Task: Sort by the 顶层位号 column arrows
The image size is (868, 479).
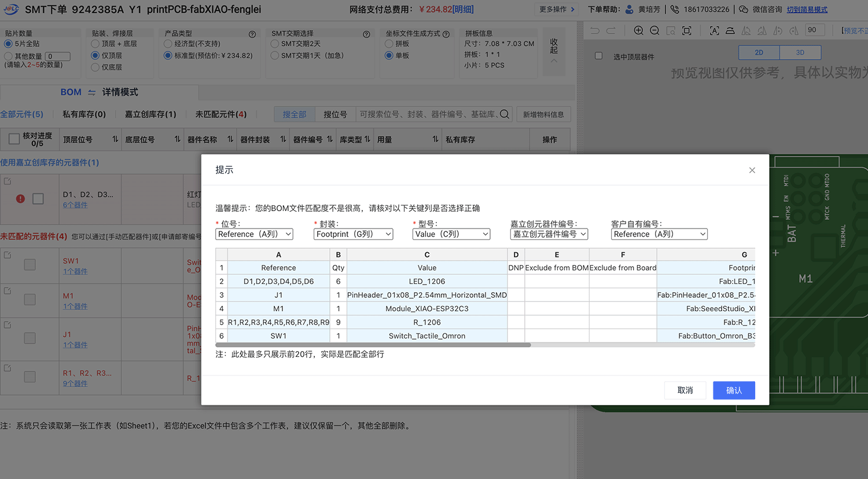Action: [115, 139]
